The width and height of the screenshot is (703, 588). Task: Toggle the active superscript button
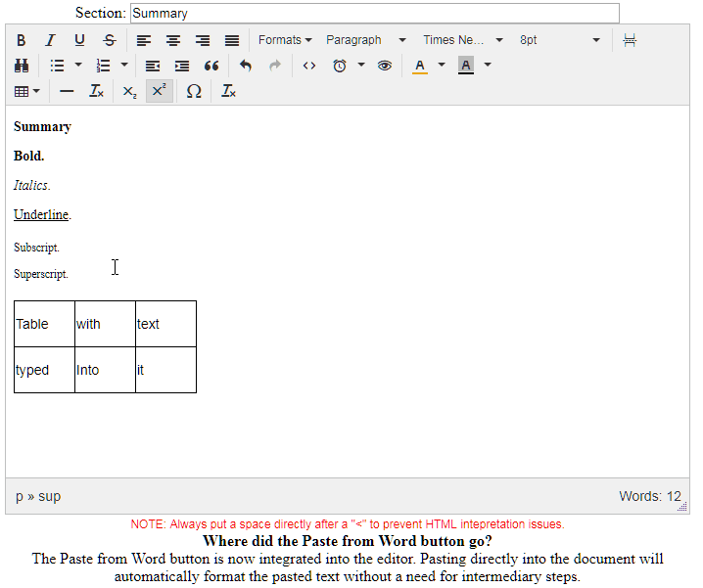159,91
